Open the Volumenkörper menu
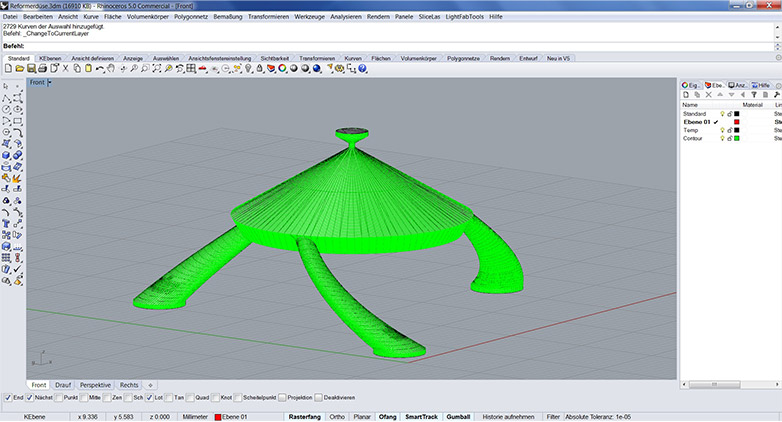The width and height of the screenshot is (782, 422). click(x=148, y=17)
